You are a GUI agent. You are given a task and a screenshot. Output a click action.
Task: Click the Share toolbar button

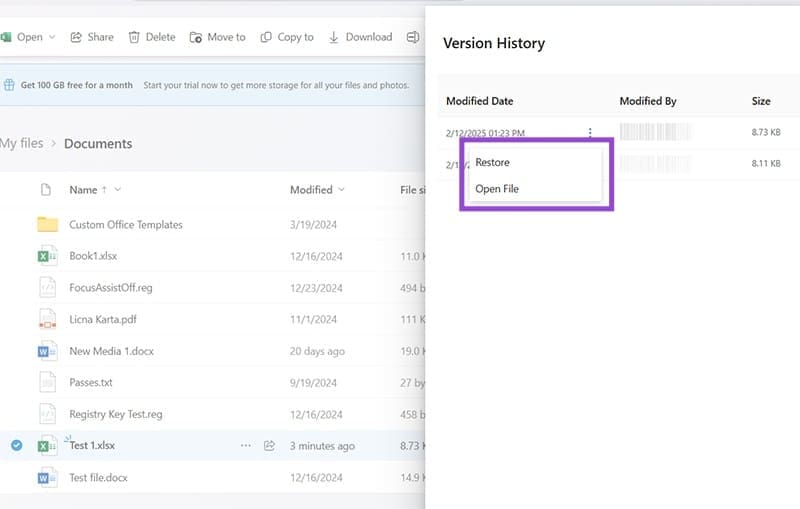(x=92, y=37)
